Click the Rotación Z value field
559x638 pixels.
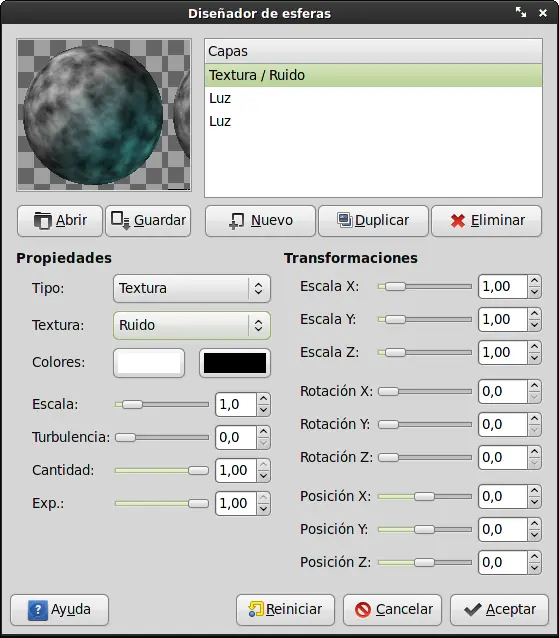click(x=502, y=458)
